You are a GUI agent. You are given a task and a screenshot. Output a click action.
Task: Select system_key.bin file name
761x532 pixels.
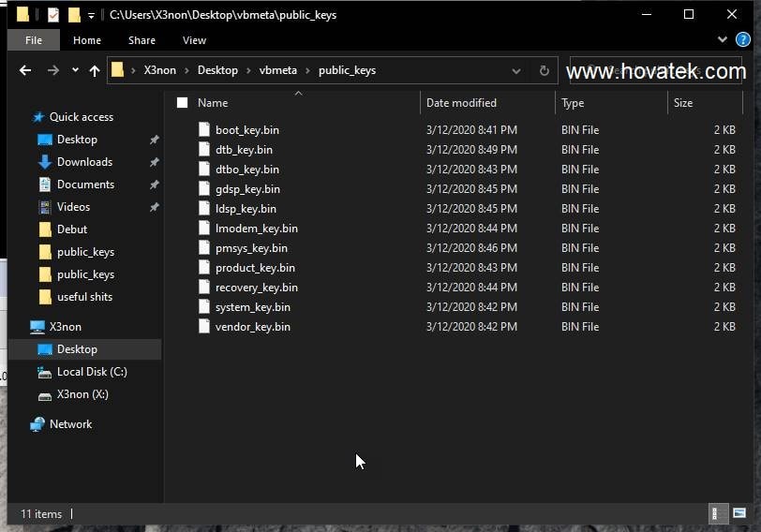tap(252, 307)
